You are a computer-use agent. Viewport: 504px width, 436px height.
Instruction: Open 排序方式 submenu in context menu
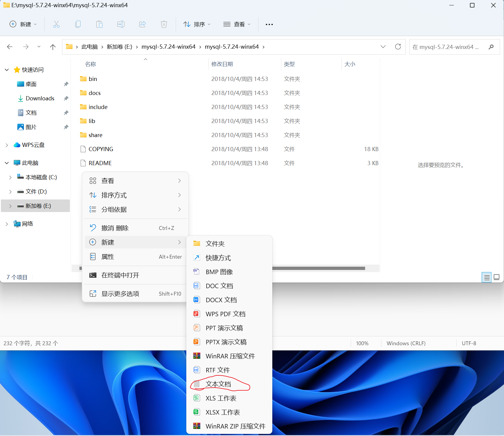coord(135,195)
